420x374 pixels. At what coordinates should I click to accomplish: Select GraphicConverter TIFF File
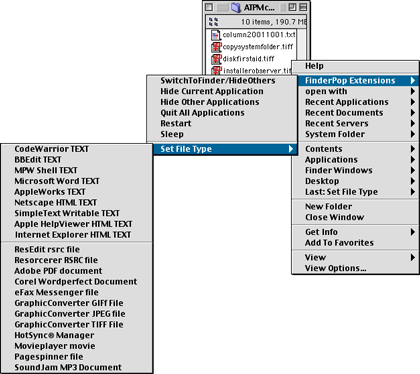click(x=77, y=324)
